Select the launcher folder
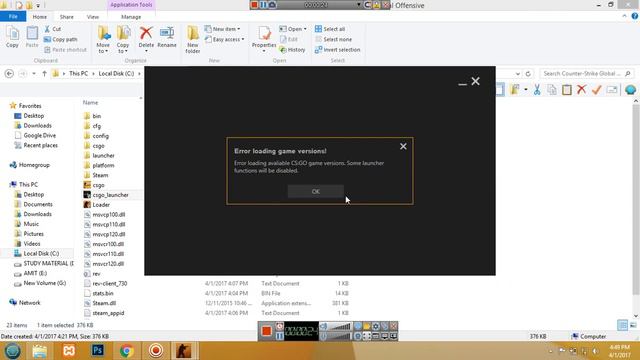The width and height of the screenshot is (640, 360). tap(99, 156)
